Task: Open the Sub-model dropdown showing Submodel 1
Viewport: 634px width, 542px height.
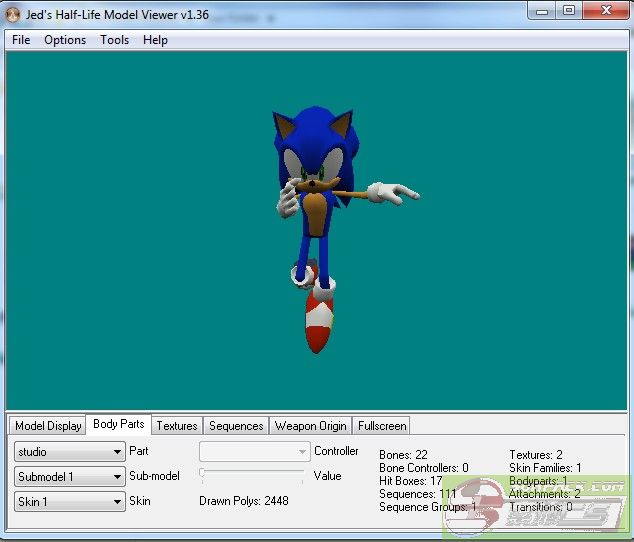Action: coord(70,477)
